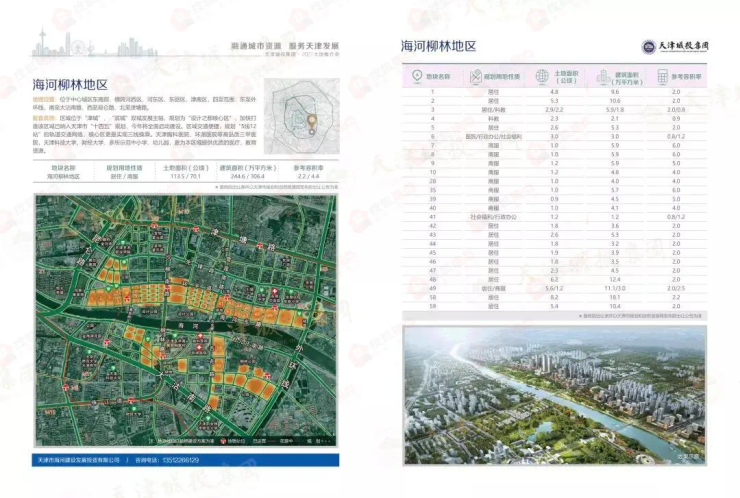Click parcel 2 building area 10.6
This screenshot has width=740, height=498.
(x=614, y=101)
